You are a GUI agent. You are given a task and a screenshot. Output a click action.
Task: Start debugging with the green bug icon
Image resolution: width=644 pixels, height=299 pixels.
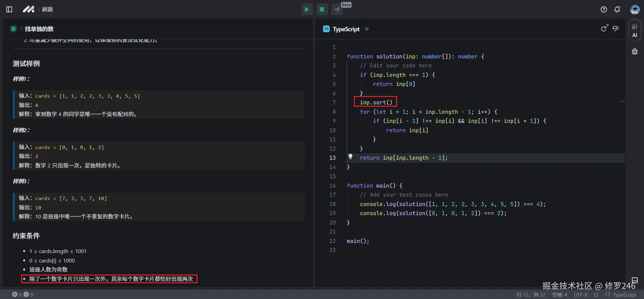(322, 9)
